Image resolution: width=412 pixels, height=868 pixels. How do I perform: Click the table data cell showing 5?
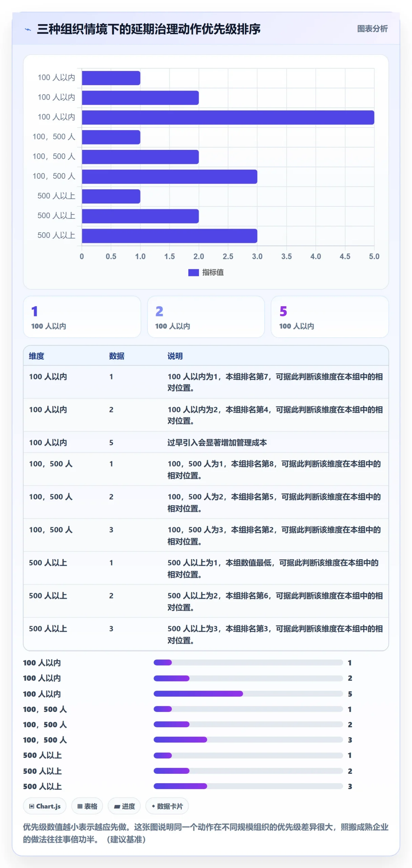point(111,442)
